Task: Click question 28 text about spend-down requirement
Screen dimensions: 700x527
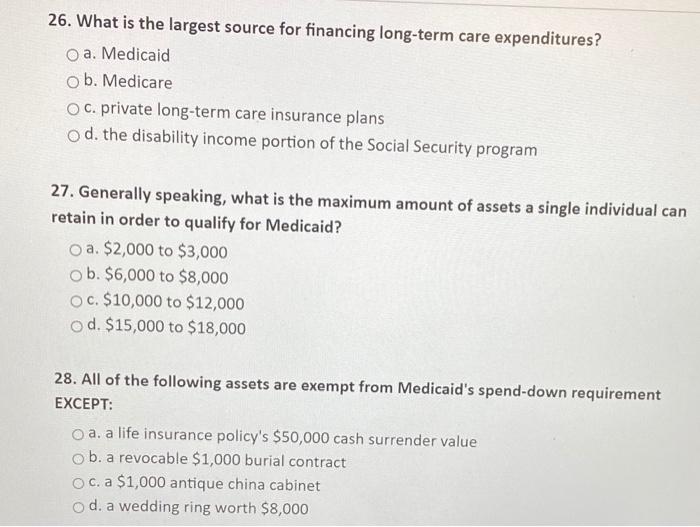Action: pyautogui.click(x=357, y=392)
